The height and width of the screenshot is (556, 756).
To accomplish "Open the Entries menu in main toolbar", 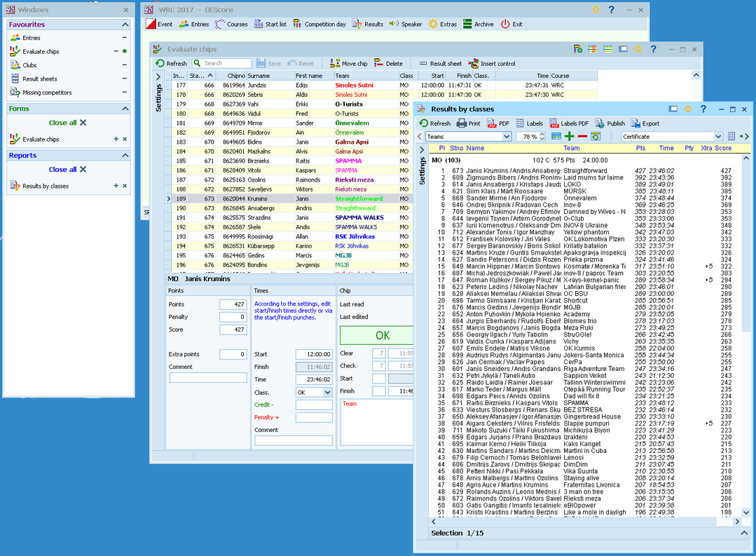I will click(194, 24).
